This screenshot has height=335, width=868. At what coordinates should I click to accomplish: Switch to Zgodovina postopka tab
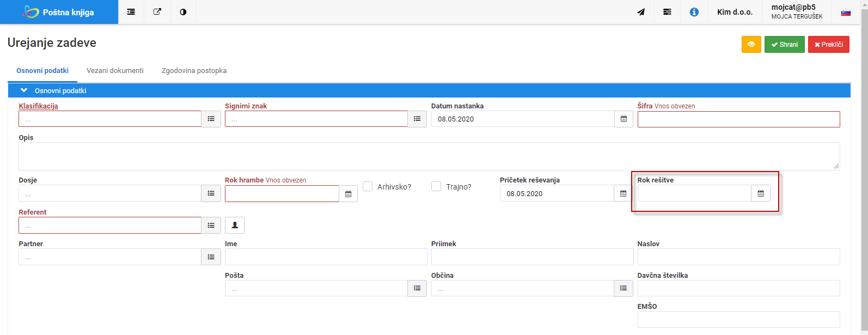pos(194,71)
